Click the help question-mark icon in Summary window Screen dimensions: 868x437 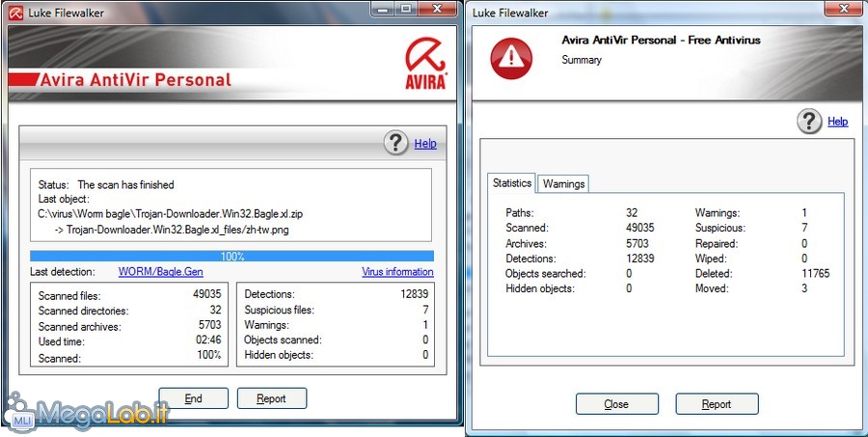coord(809,122)
